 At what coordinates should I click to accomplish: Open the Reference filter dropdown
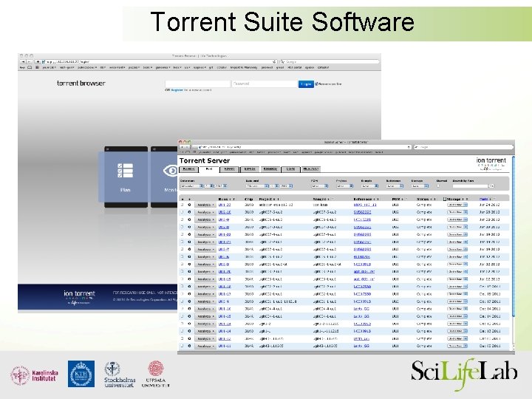395,186
